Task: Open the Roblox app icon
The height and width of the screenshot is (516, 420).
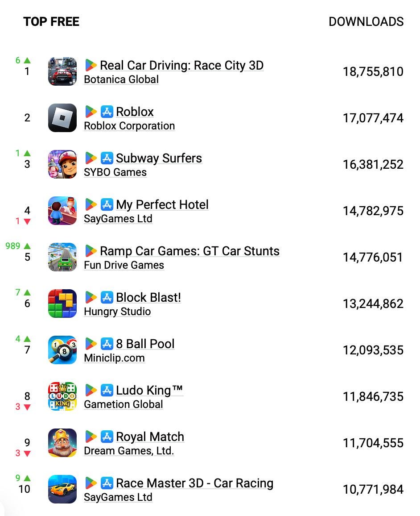Action: (62, 118)
